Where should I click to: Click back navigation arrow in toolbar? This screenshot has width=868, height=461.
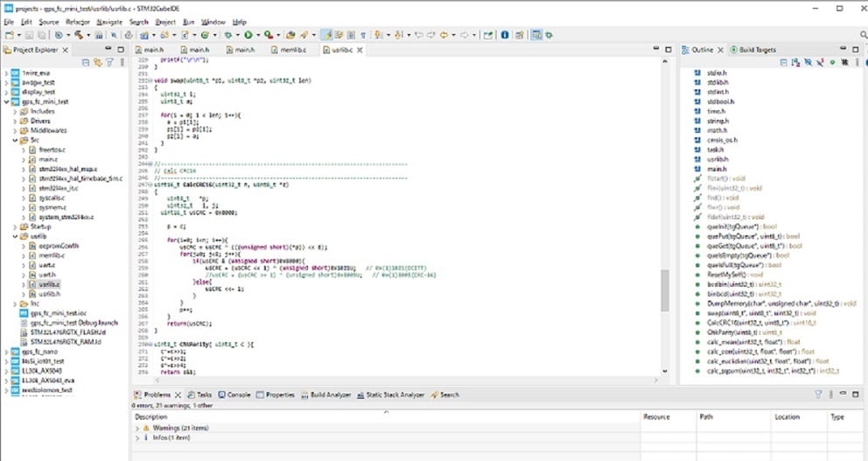click(444, 35)
